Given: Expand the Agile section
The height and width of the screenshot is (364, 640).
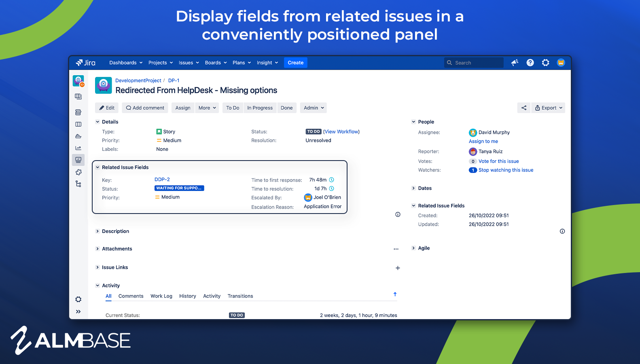Looking at the screenshot, I should click(x=413, y=248).
